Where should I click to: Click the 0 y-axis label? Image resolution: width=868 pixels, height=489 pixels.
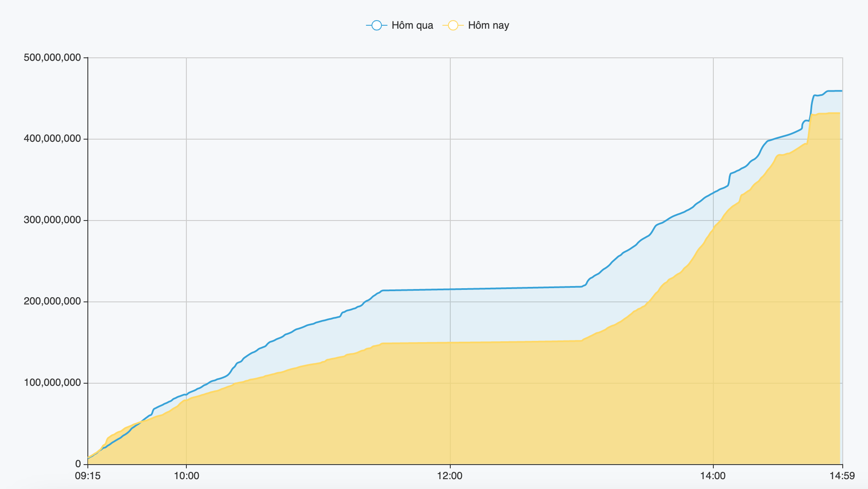pos(78,464)
